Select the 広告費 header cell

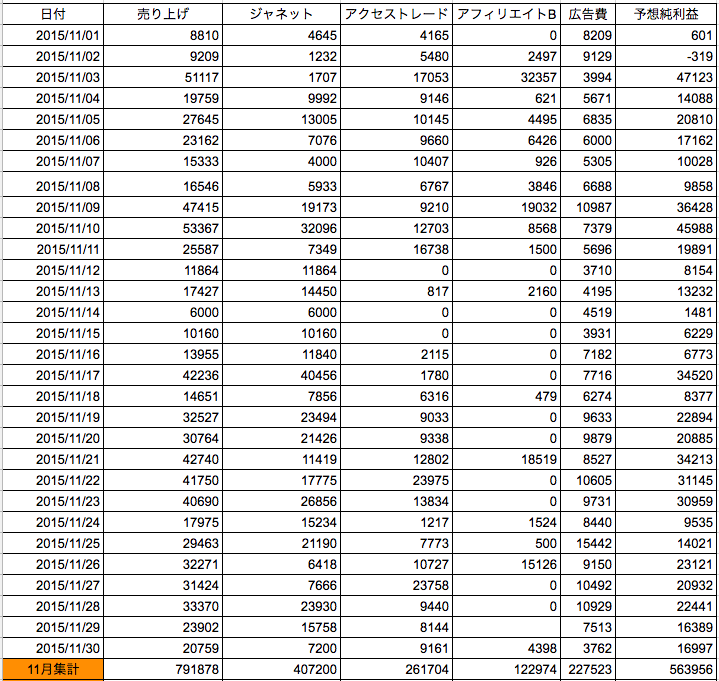588,14
